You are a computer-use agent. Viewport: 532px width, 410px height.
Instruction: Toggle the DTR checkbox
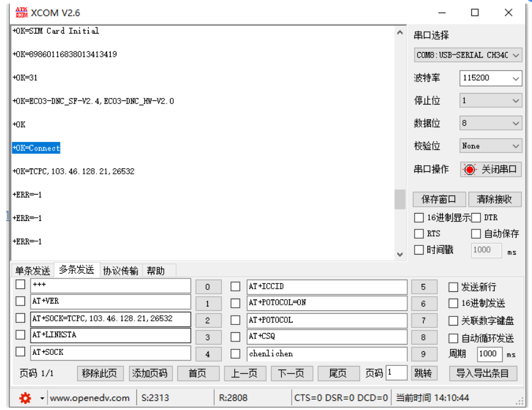476,217
